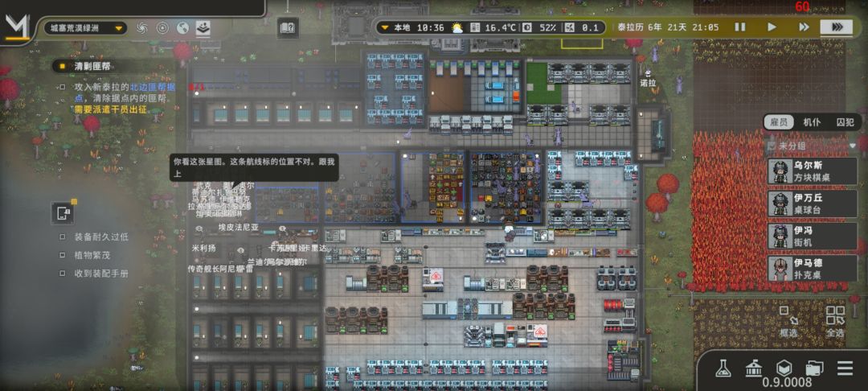Click the humidity icon beside 52%
Screen dimensions: 868x391
[x=527, y=27]
